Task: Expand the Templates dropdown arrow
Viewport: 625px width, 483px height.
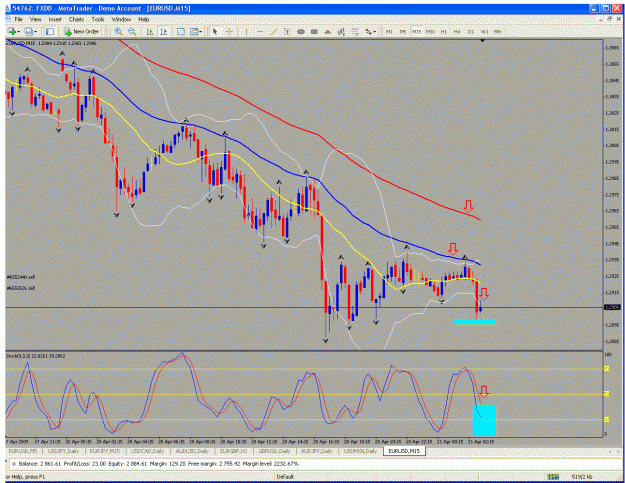Action: click(200, 32)
